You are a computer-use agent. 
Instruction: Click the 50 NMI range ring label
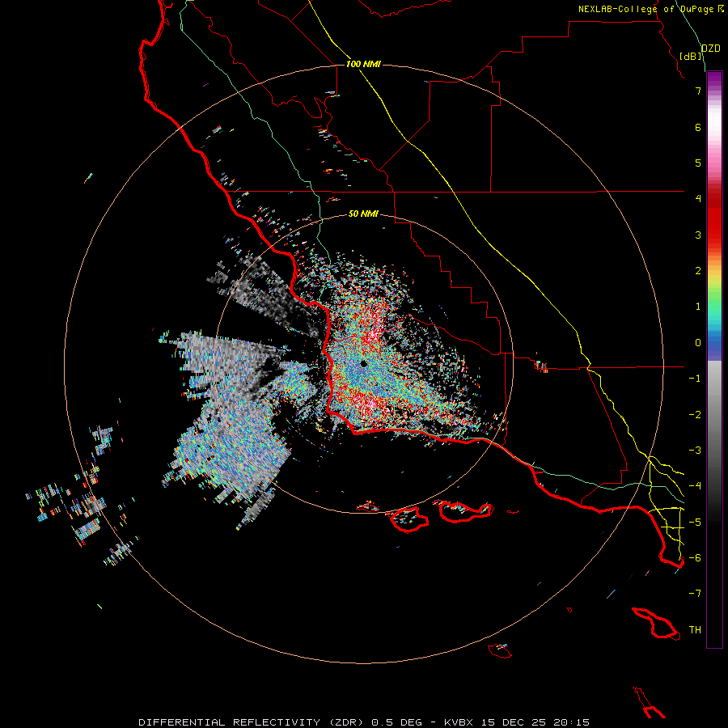363,214
